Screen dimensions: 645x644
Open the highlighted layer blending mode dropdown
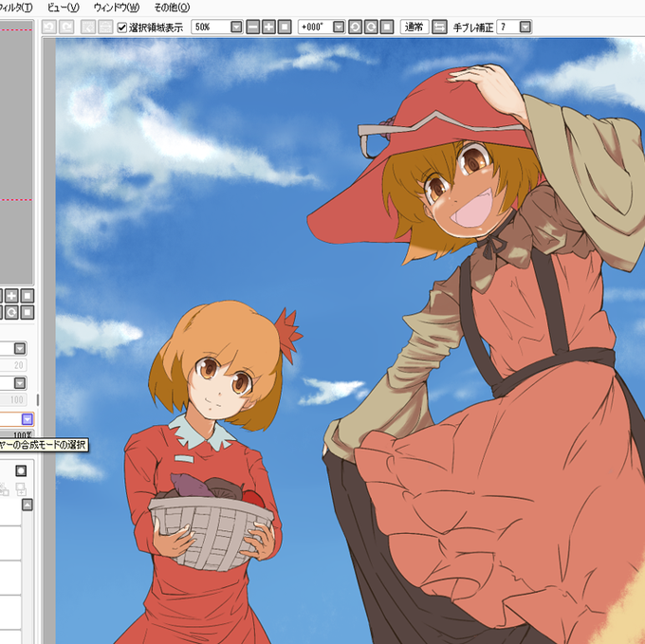click(x=28, y=419)
